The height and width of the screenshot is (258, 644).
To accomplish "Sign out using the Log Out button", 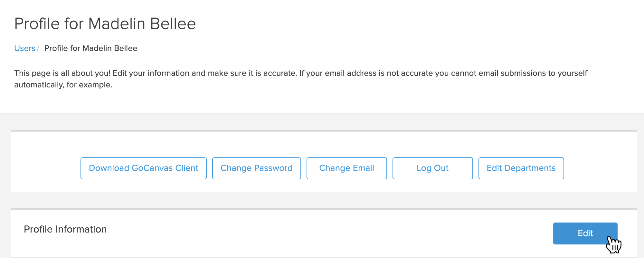I will pyautogui.click(x=432, y=168).
